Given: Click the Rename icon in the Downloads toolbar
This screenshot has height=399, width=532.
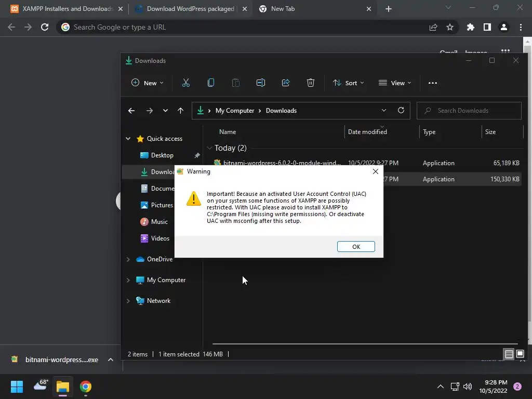Looking at the screenshot, I should click(261, 83).
